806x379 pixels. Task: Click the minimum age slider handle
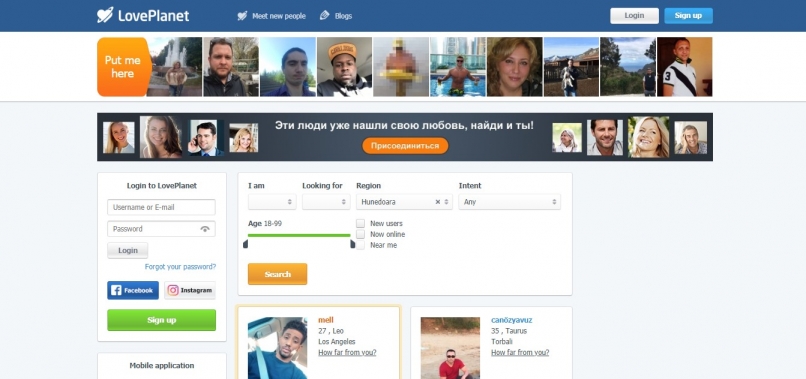point(246,243)
